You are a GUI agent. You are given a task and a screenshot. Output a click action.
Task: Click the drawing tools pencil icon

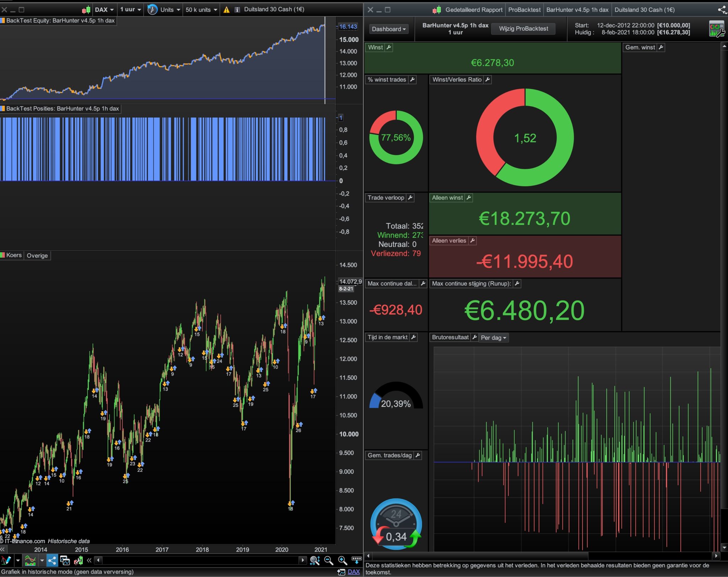pyautogui.click(x=6, y=561)
